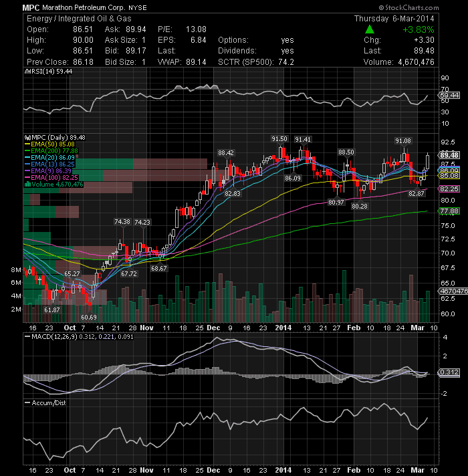Click the 4670476 volume axis tag
The image size is (468, 476).
(x=453, y=291)
